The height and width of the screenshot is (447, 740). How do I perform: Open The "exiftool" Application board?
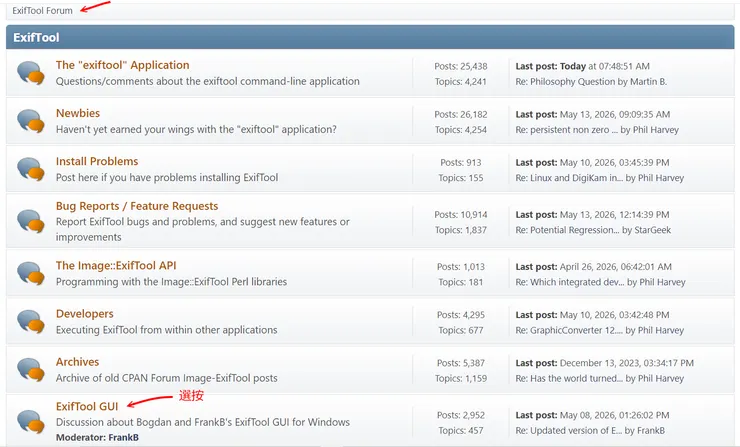[x=123, y=65]
